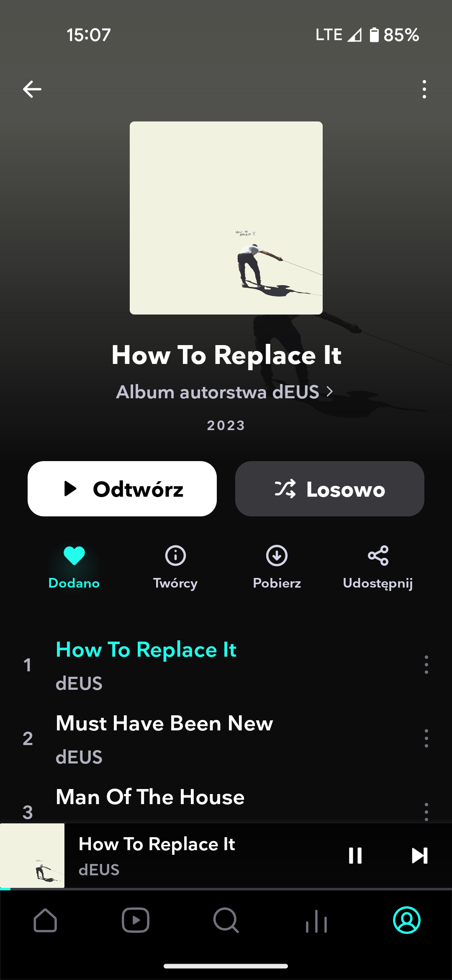Screen dimensions: 452x980
Task: Pause the currently playing song
Action: (x=355, y=856)
